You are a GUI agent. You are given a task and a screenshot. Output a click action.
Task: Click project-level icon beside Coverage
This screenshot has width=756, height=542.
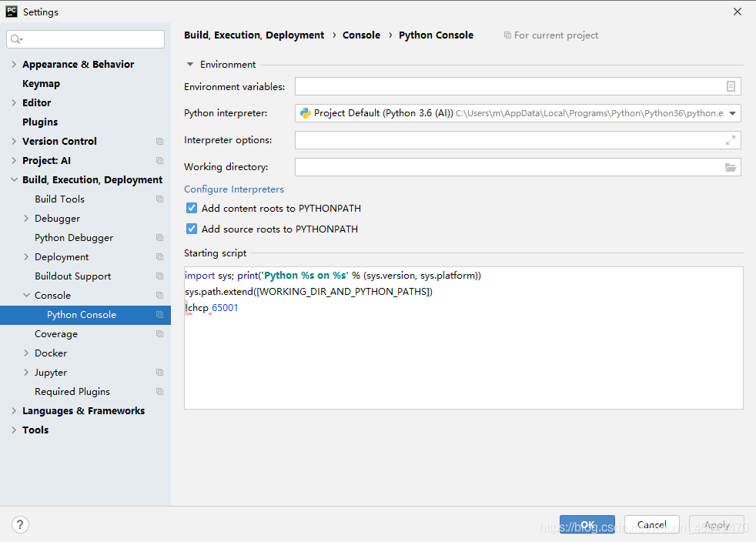159,333
